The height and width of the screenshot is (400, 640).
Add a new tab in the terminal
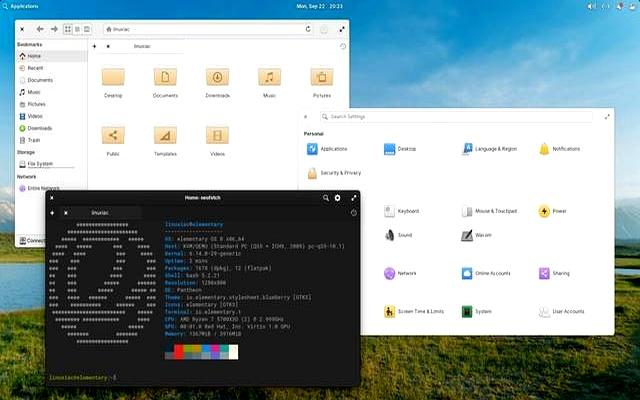tap(52, 213)
